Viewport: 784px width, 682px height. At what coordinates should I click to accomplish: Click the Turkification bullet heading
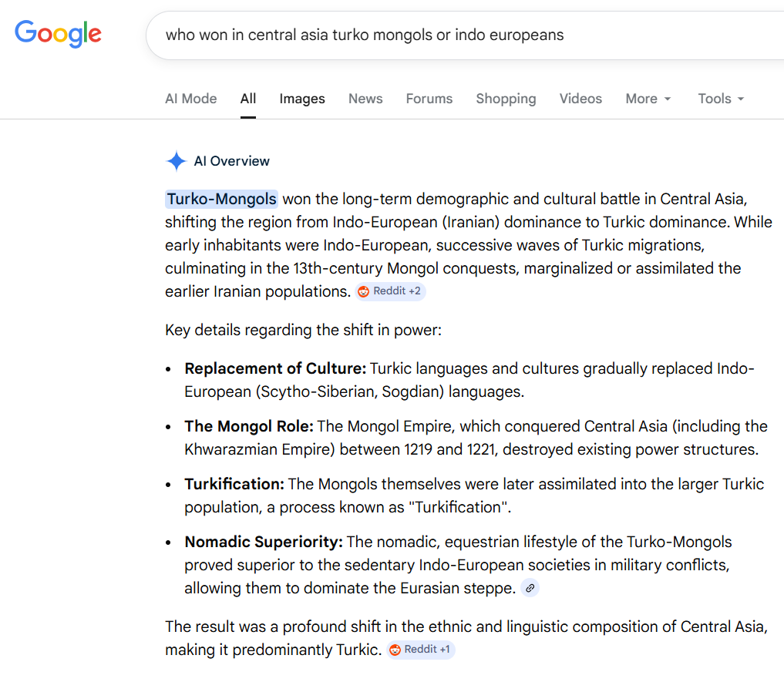234,484
